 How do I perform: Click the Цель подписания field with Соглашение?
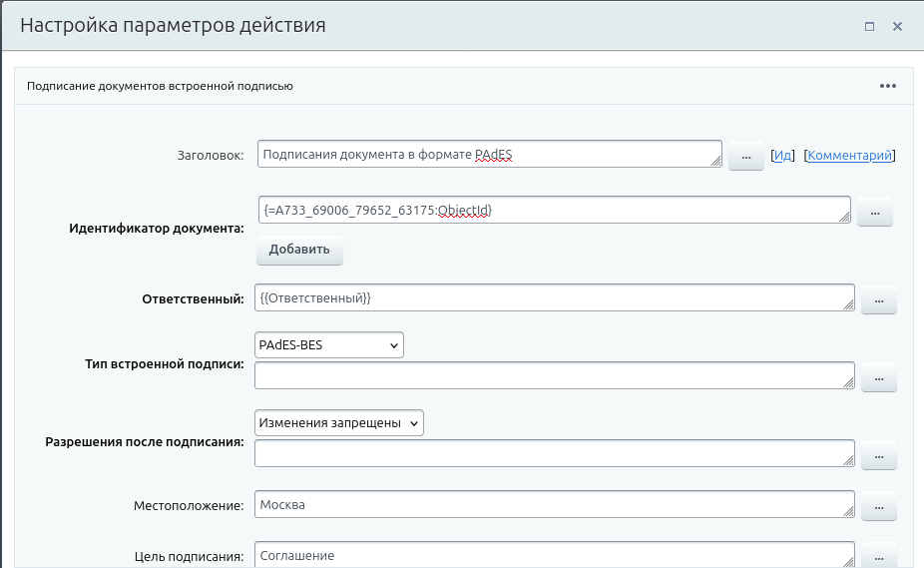(554, 555)
